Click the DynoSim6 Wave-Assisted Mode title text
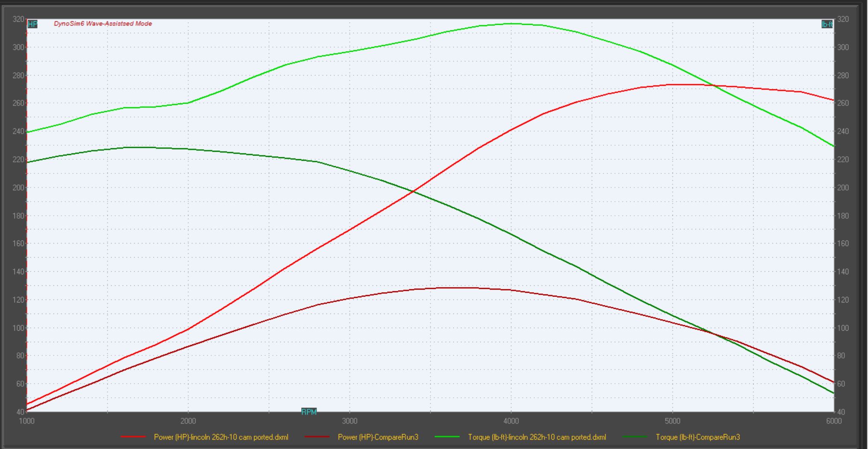 click(x=103, y=23)
